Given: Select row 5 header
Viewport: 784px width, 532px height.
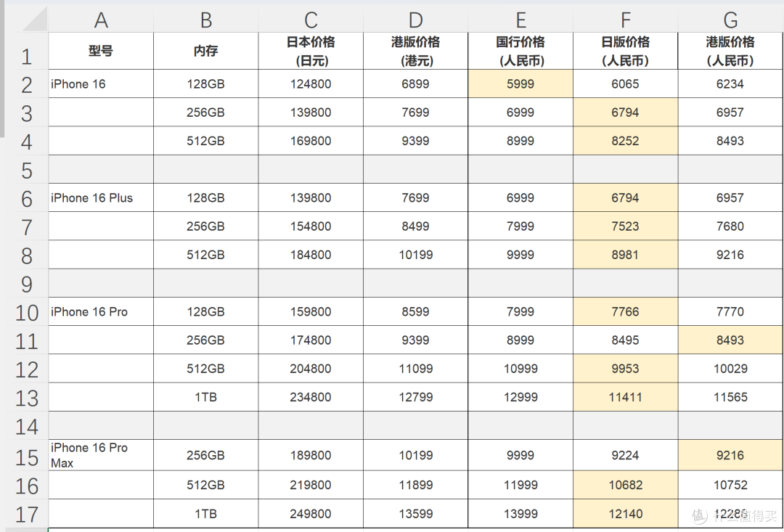Looking at the screenshot, I should point(27,170).
